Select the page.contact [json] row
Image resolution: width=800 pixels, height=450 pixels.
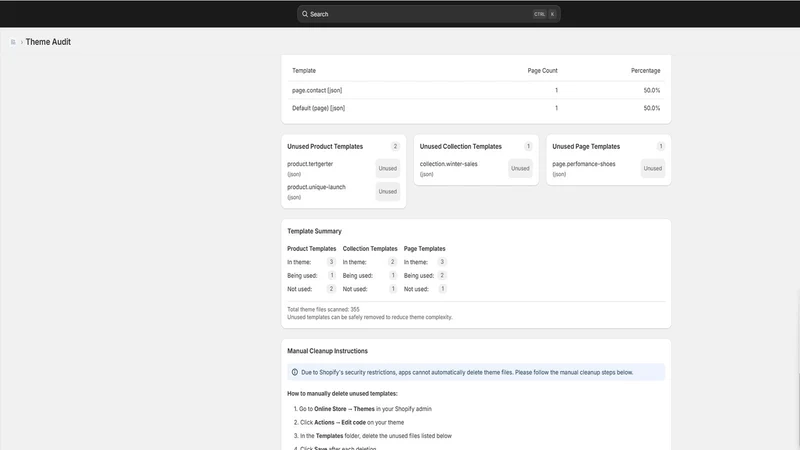click(x=476, y=90)
